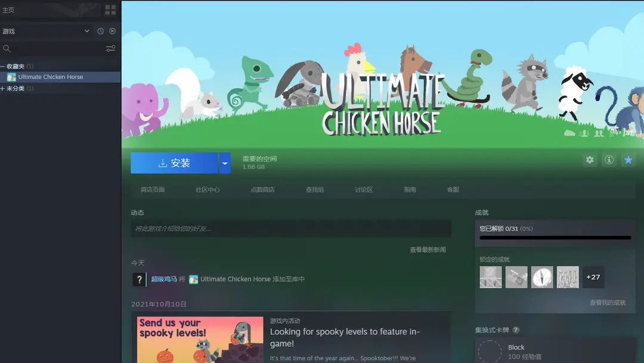Open game settings gear icon
Image resolution: width=644 pixels, height=363 pixels.
click(590, 160)
